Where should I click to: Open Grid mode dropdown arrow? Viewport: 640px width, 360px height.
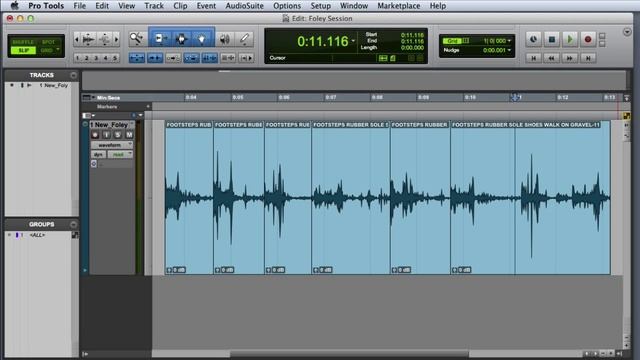(58, 50)
